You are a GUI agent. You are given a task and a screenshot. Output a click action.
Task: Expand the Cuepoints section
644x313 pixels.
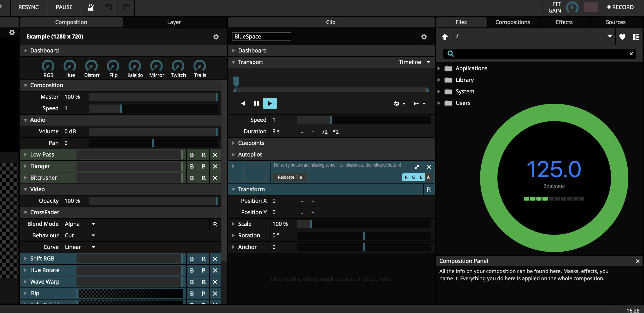tap(233, 143)
